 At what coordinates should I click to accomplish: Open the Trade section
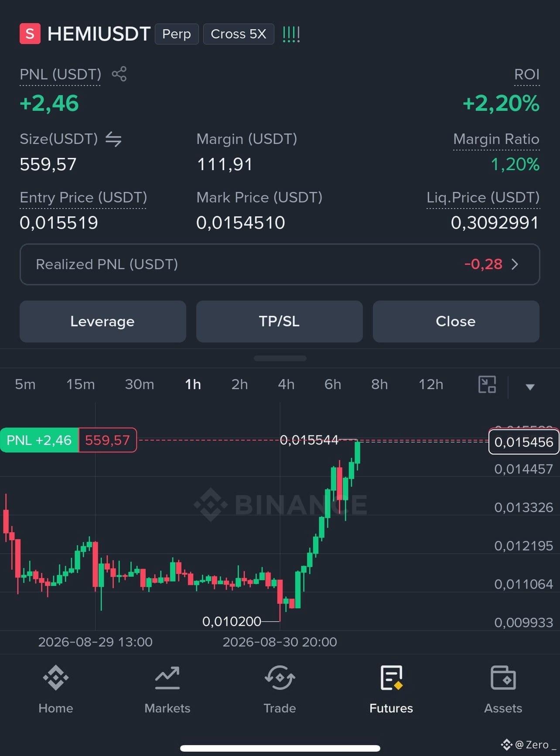point(280,689)
